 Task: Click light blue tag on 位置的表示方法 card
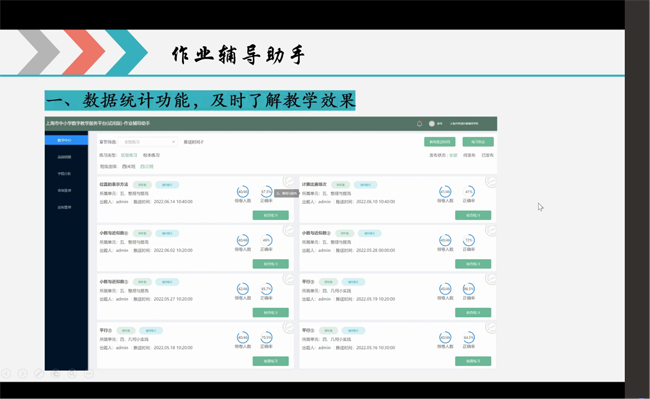[x=167, y=185]
